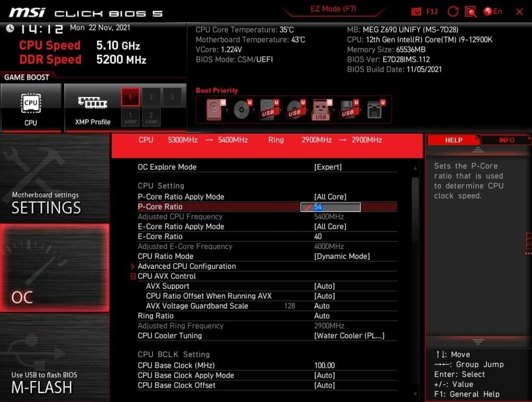Enable XMP profile 1
This screenshot has width=532, height=402.
(130, 97)
